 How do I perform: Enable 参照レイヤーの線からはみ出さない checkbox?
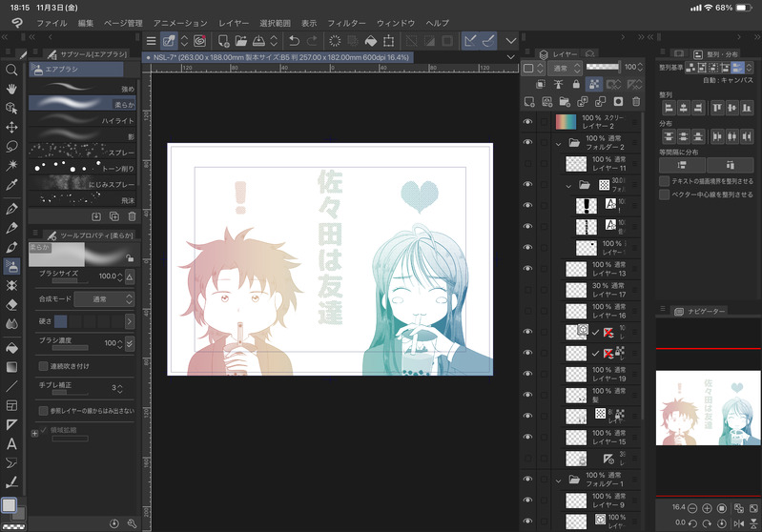coord(43,411)
